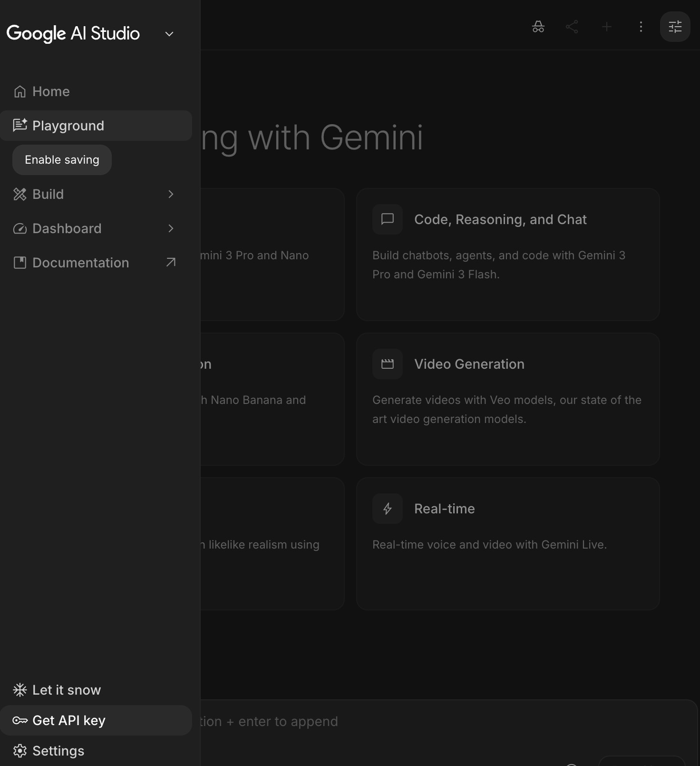Screen dimensions: 700x766
Task: Click the incognito temporary chat icon
Action: tap(538, 27)
